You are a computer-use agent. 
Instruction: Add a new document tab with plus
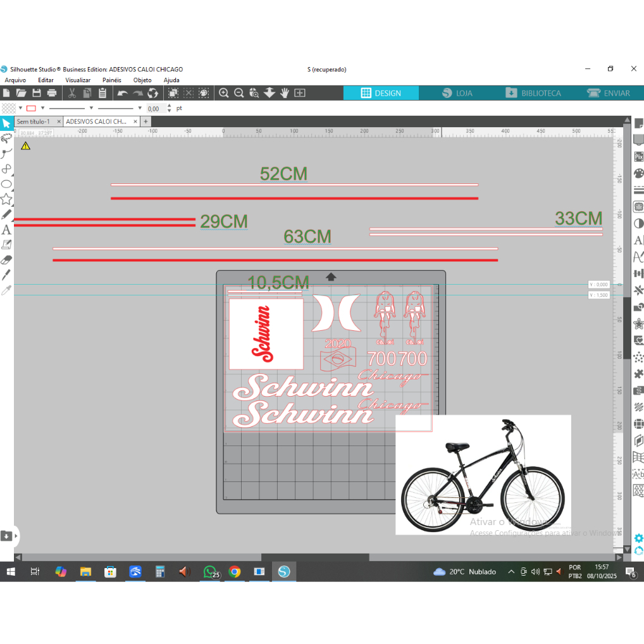tap(146, 121)
